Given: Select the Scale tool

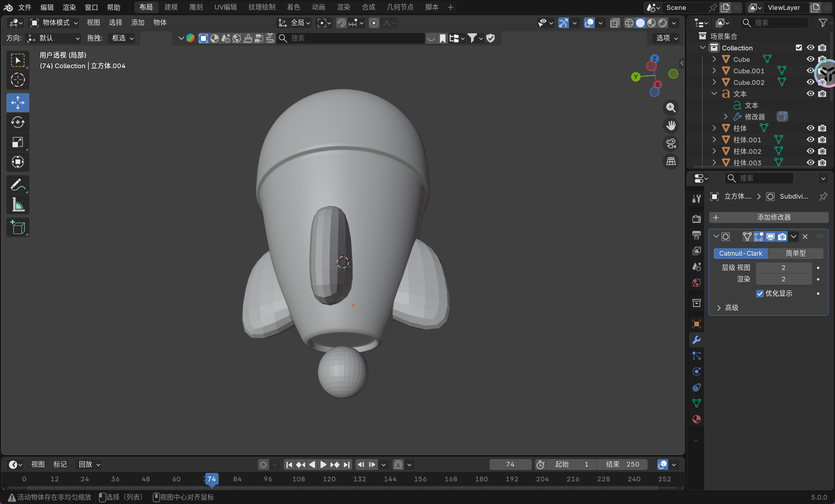Looking at the screenshot, I should (17, 142).
